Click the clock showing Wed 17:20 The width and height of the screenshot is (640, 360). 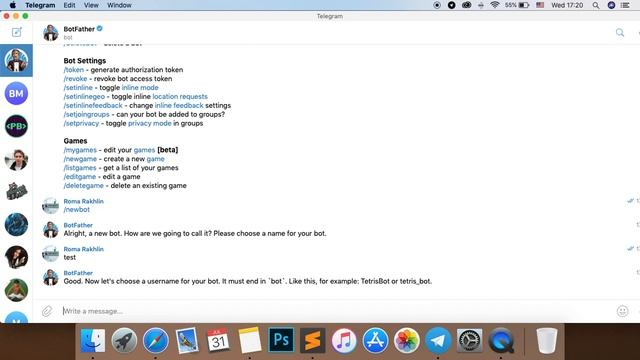pos(567,5)
